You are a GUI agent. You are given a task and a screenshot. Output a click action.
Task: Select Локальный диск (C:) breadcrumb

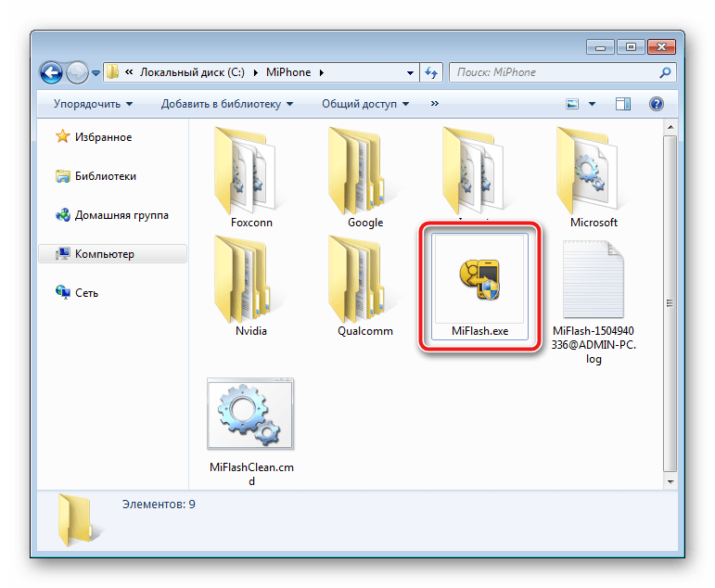pyautogui.click(x=192, y=72)
